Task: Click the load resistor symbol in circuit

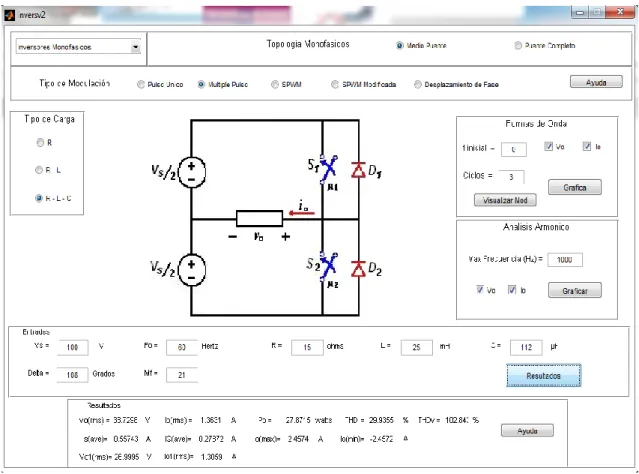Action: pyautogui.click(x=260, y=218)
